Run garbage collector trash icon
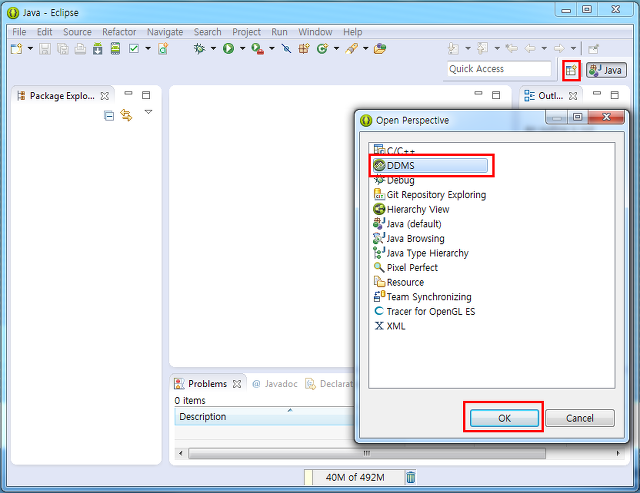This screenshot has height=493, width=640. coord(411,477)
